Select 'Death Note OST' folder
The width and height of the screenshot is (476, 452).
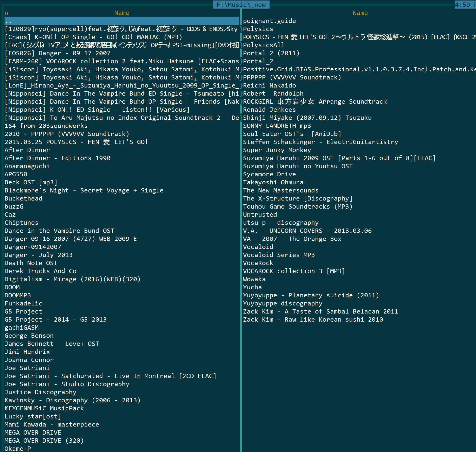(31, 263)
